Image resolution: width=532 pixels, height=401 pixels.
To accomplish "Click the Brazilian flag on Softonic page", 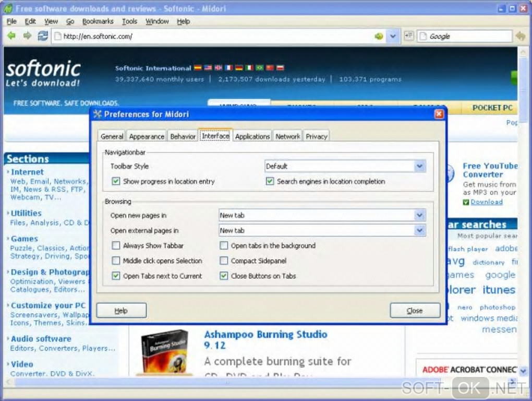I will 260,68.
